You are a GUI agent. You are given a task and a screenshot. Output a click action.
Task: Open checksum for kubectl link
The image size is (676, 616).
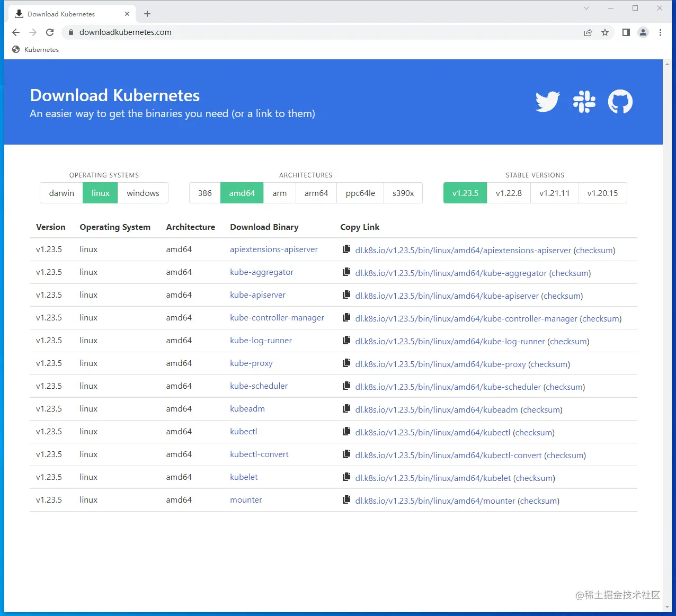(533, 433)
